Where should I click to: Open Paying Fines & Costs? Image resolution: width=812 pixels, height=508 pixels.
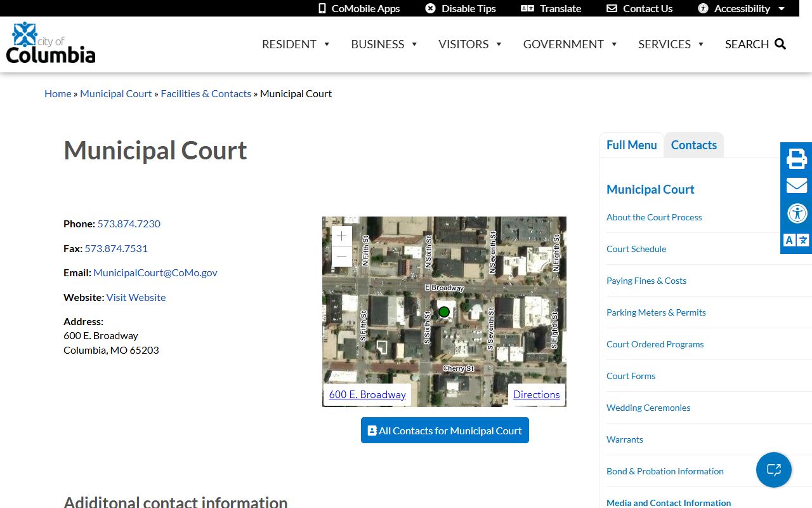[646, 281]
